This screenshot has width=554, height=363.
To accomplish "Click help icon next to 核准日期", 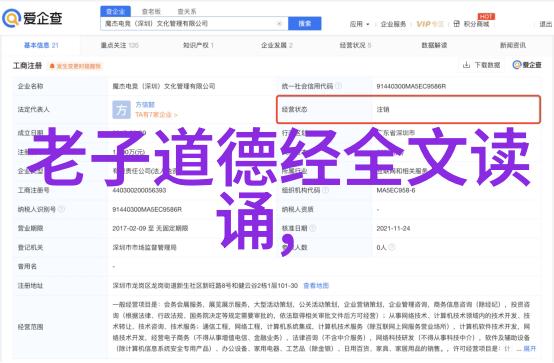I will coord(313,228).
